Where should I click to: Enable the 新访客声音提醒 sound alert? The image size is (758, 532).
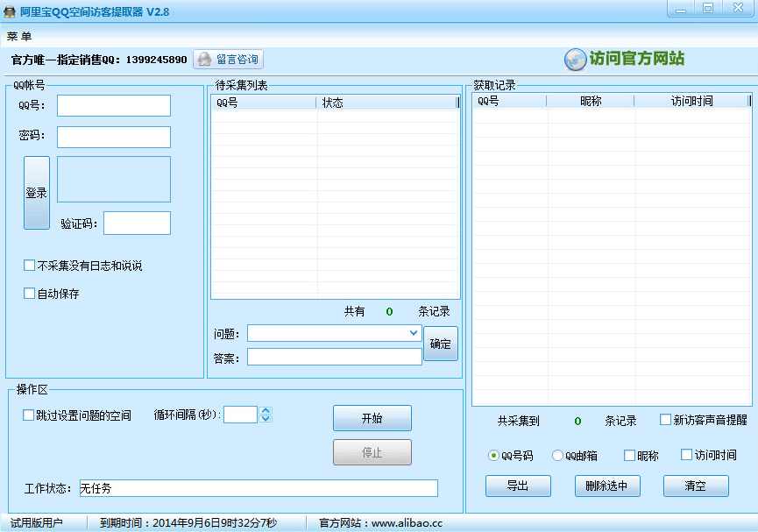664,420
